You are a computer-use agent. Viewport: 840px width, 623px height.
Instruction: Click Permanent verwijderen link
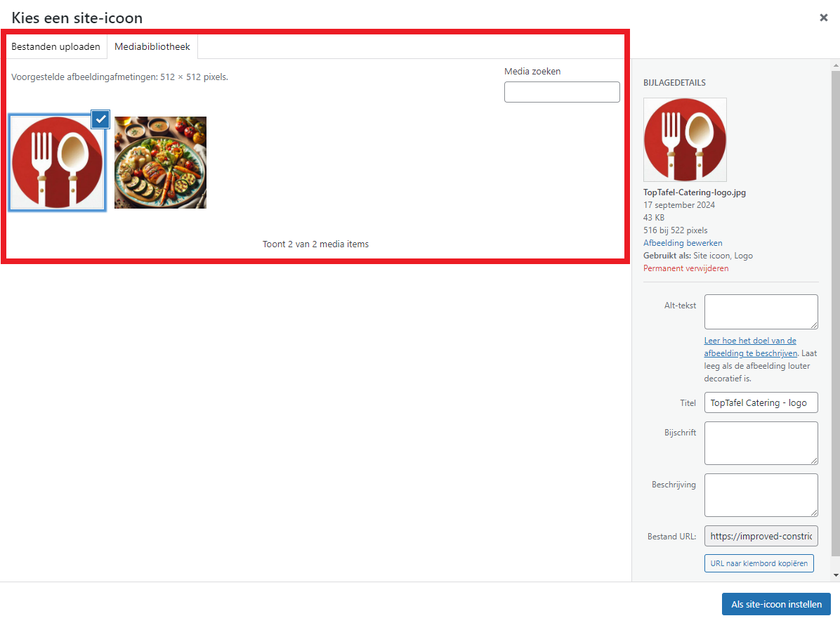[x=685, y=268]
